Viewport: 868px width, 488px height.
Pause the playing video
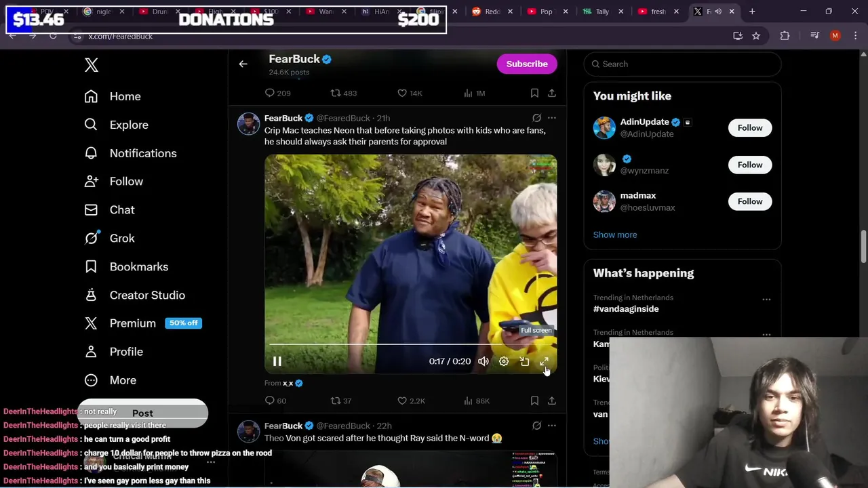click(277, 361)
